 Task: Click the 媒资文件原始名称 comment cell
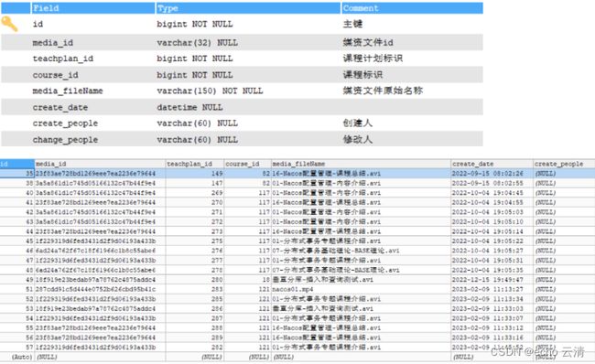(383, 91)
